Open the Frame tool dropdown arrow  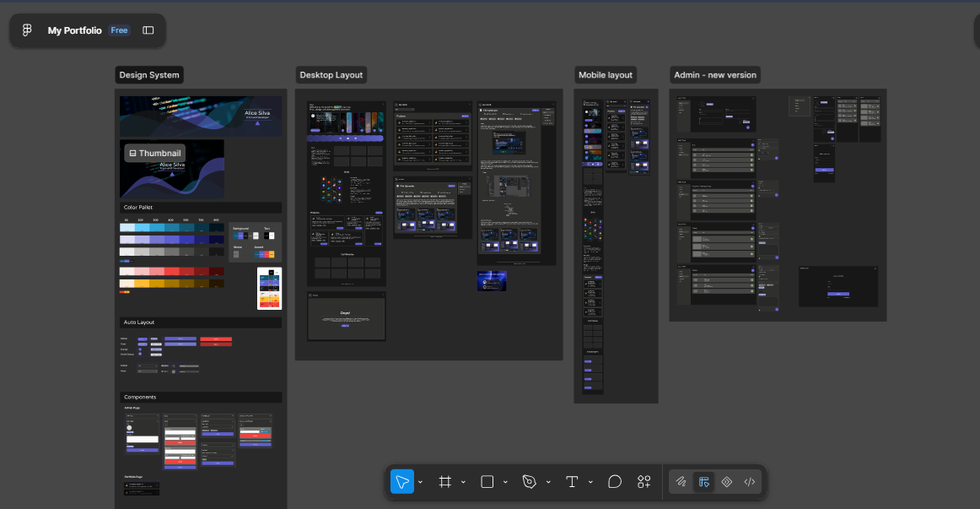[463, 482]
